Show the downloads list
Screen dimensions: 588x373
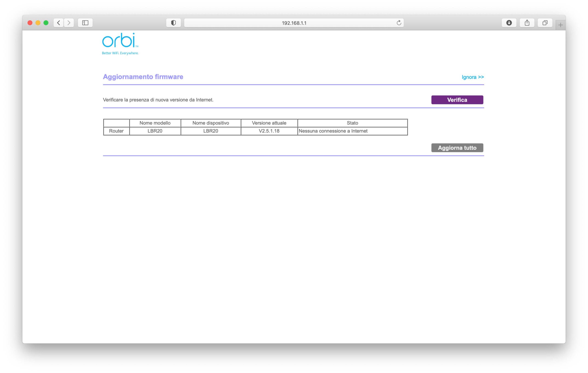(509, 23)
